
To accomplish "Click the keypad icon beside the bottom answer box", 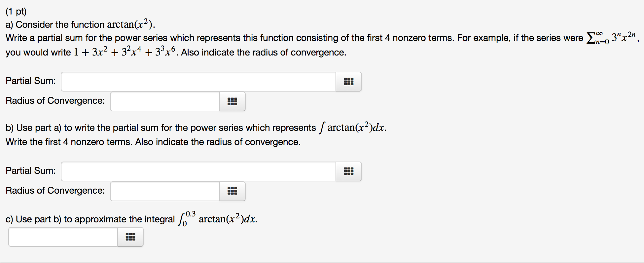I will pyautogui.click(x=130, y=237).
